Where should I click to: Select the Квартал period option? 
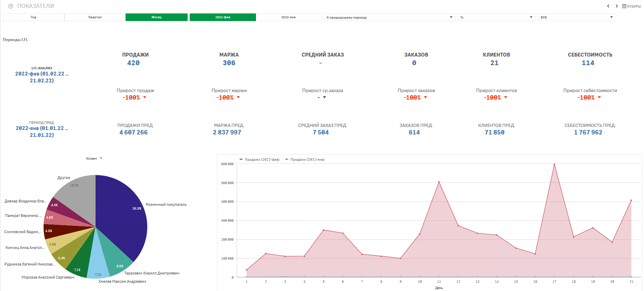tap(95, 17)
